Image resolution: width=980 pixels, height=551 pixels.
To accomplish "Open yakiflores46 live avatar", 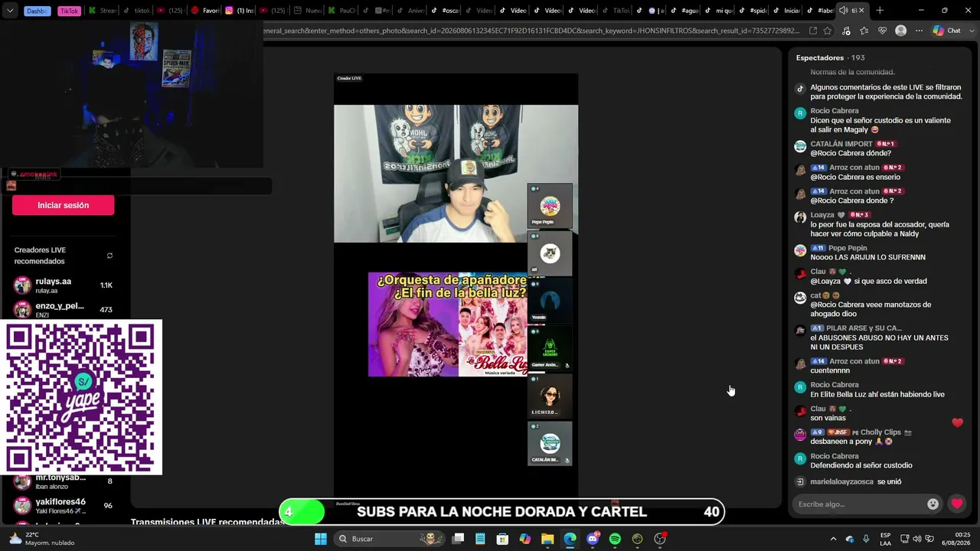I will point(22,506).
